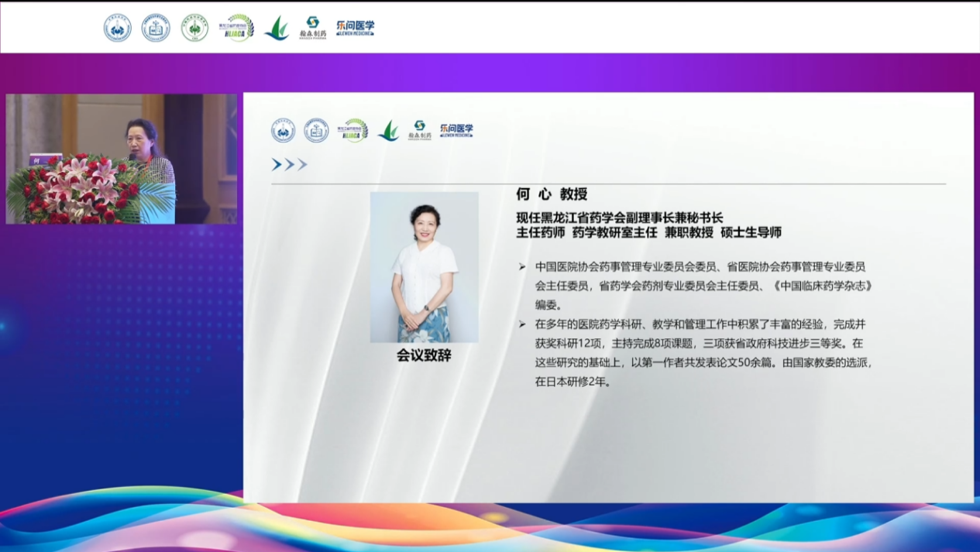The image size is (980, 552).
Task: Click the line starting 主任药师 药学教研室主任
Action: tap(649, 232)
